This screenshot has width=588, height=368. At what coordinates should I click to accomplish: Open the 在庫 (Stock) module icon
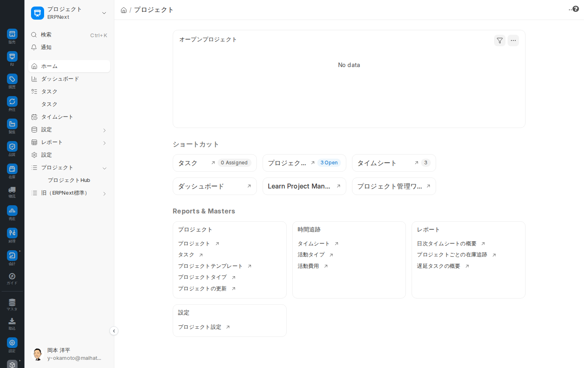click(x=12, y=169)
